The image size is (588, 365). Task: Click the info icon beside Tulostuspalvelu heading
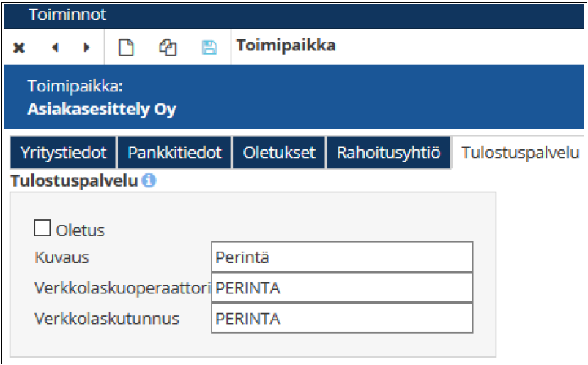149,180
